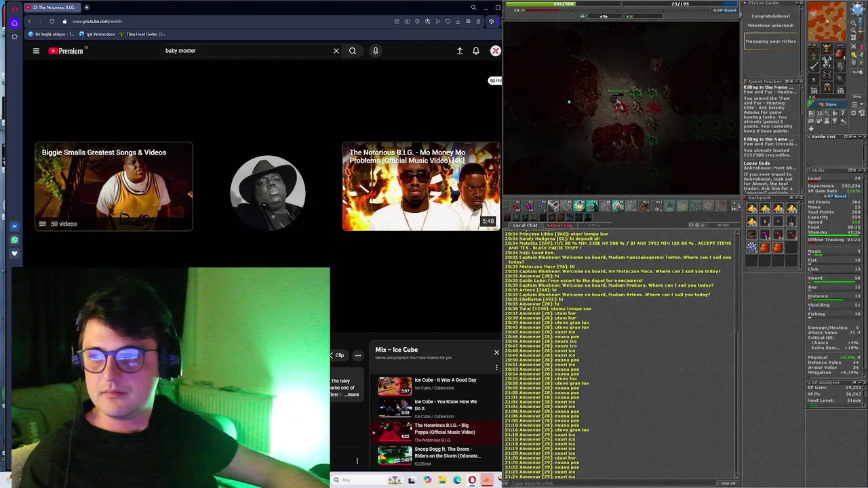Open Işık Yankısı.docx bookmark

pos(98,34)
